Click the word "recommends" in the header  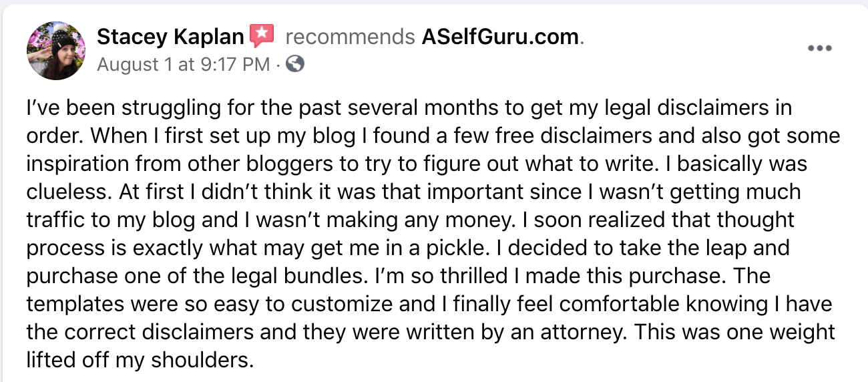click(350, 37)
